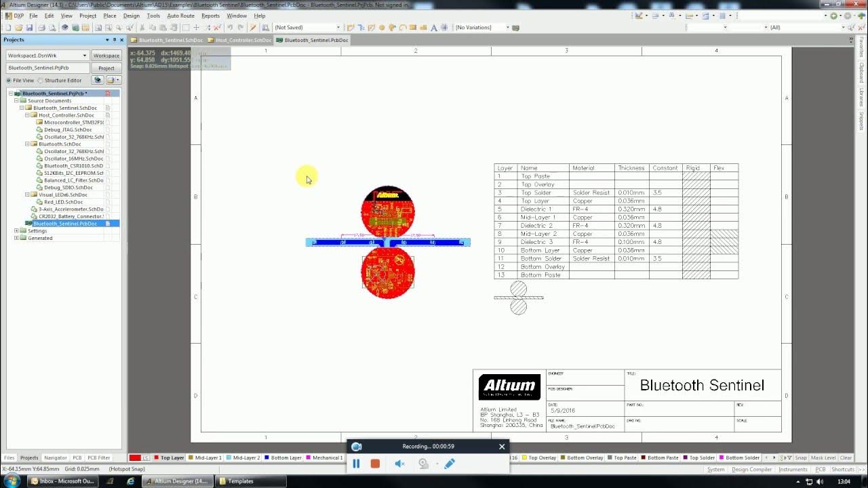868x488 pixels.
Task: Select the File View radio button
Action: pos(9,81)
